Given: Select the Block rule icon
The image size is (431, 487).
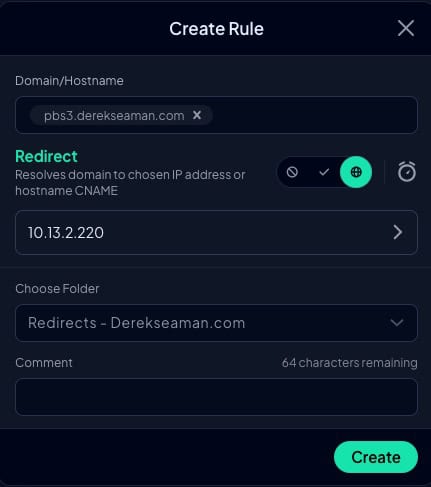Looking at the screenshot, I should click(292, 172).
